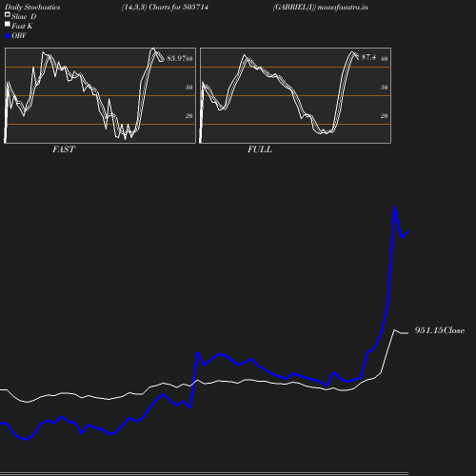Click the 83.97 value in FAST chart

[176, 58]
